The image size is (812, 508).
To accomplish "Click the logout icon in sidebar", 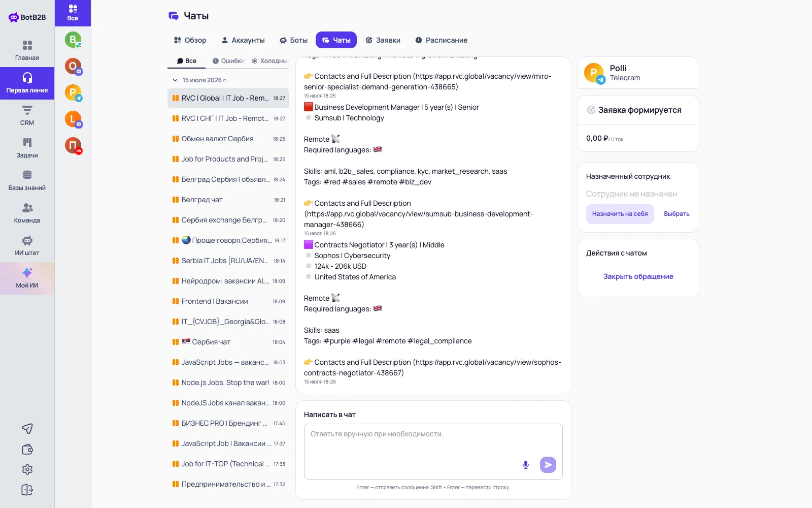I will tap(27, 490).
